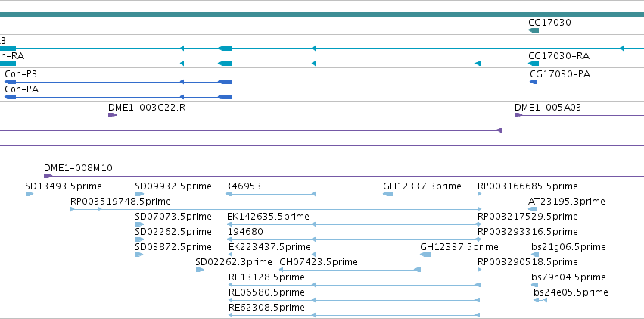Image resolution: width=644 pixels, height=319 pixels.
Task: Click the bs79h04.5prime label
Action: click(x=568, y=277)
